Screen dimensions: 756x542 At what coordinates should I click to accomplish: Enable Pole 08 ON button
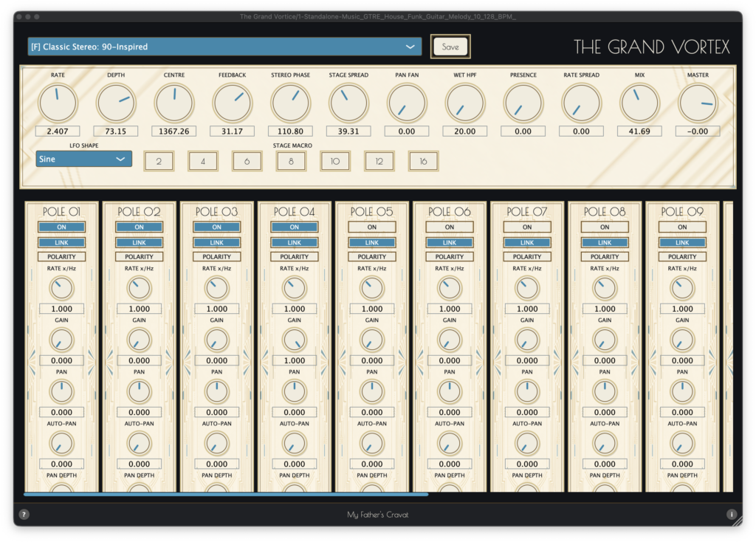(605, 227)
